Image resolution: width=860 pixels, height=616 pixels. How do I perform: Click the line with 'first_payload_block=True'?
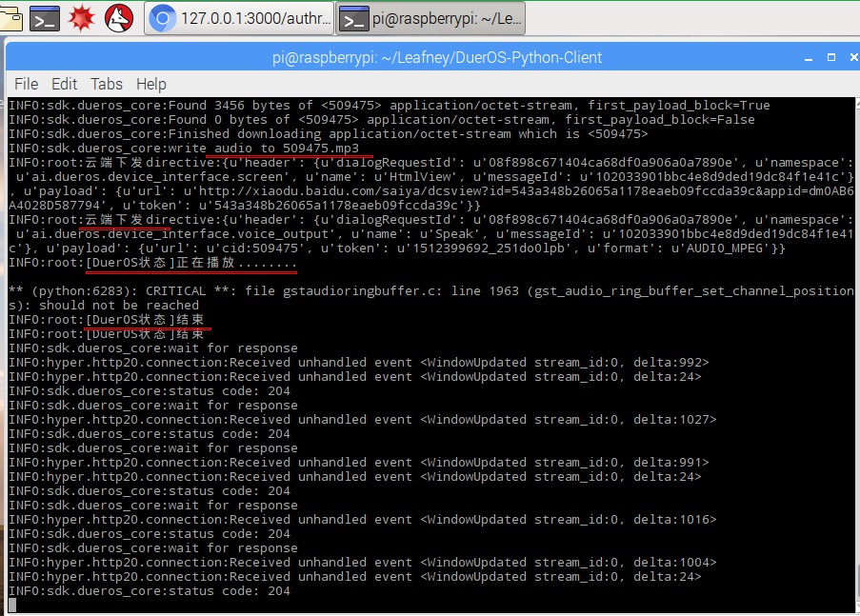[x=390, y=106]
